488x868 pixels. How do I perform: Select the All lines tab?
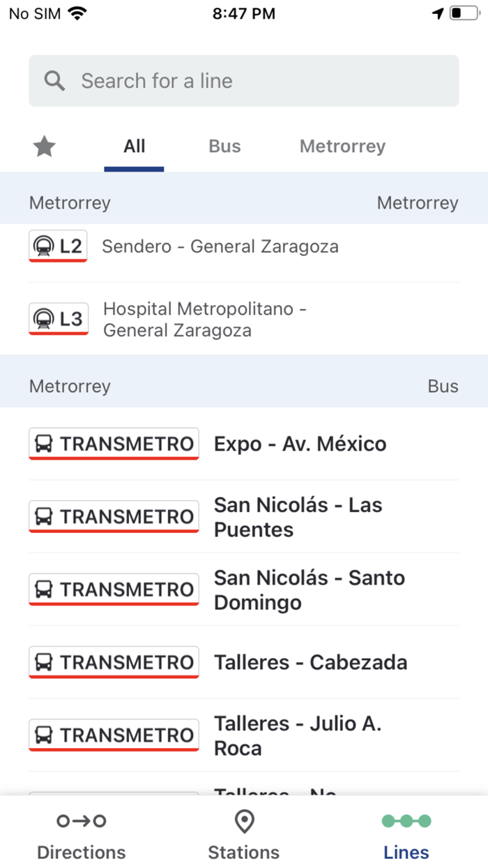pyautogui.click(x=134, y=147)
